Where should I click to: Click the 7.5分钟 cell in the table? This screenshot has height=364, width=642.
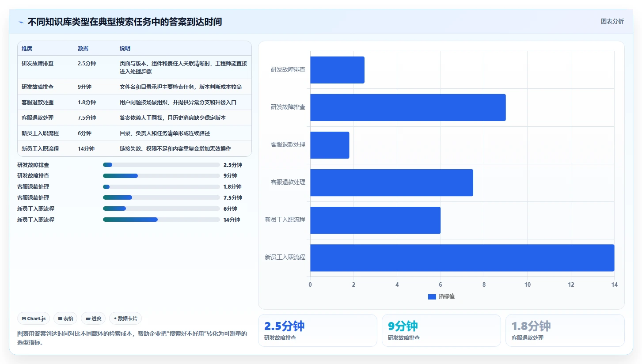tap(87, 118)
